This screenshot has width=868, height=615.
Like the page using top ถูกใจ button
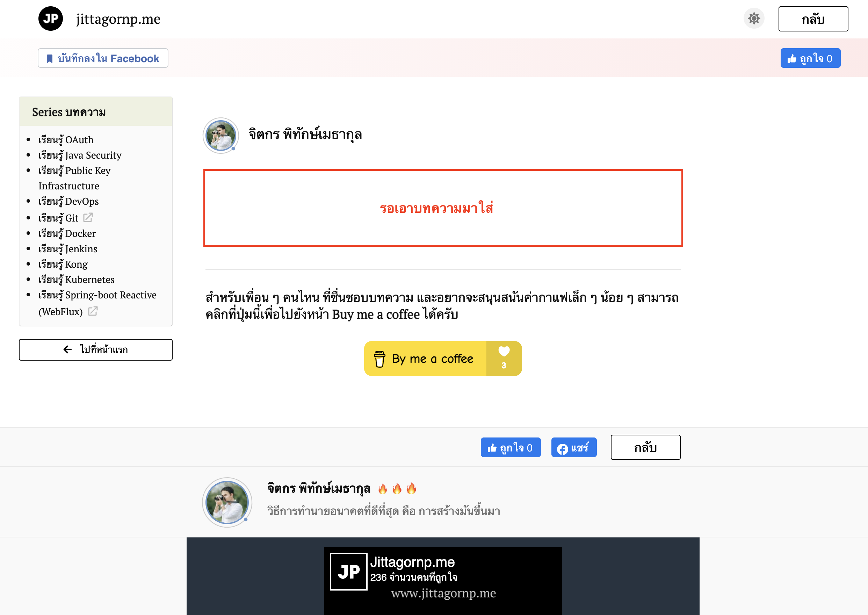tap(810, 58)
